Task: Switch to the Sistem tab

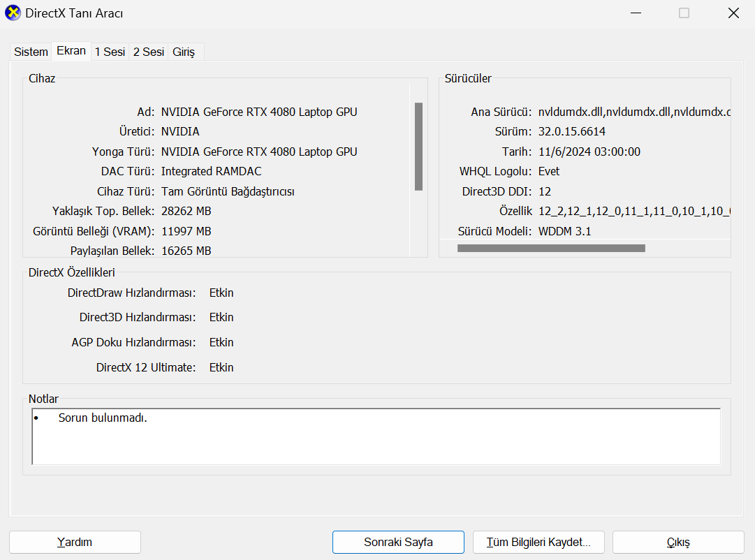Action: 31,52
